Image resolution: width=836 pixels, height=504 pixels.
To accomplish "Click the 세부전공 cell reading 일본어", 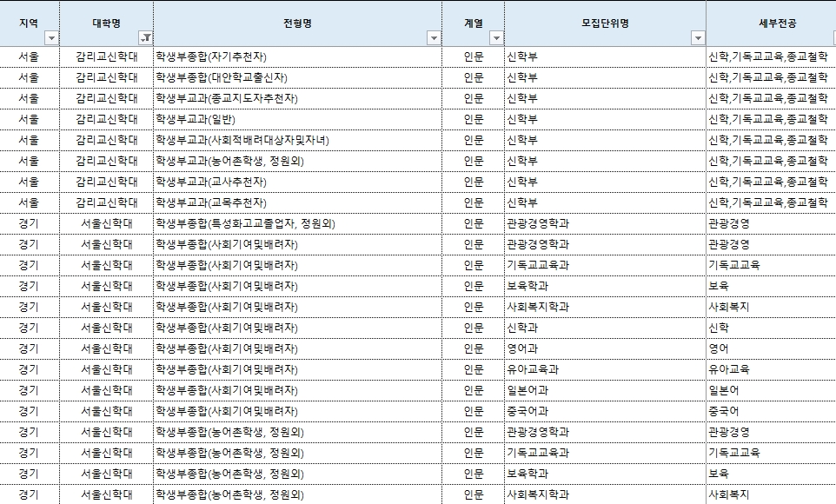I will [x=771, y=390].
